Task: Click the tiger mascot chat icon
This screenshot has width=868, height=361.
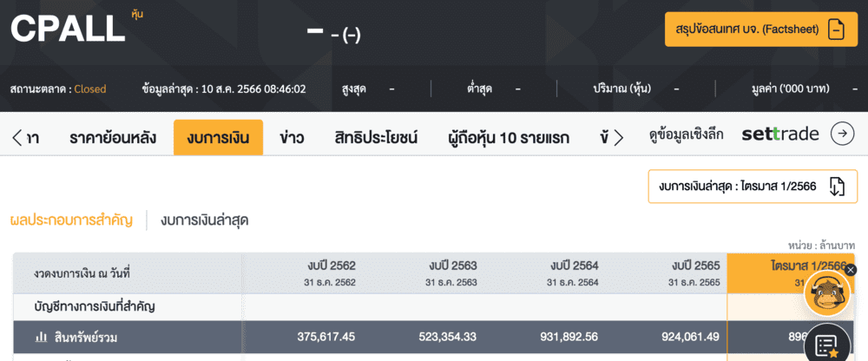Action: tap(826, 293)
